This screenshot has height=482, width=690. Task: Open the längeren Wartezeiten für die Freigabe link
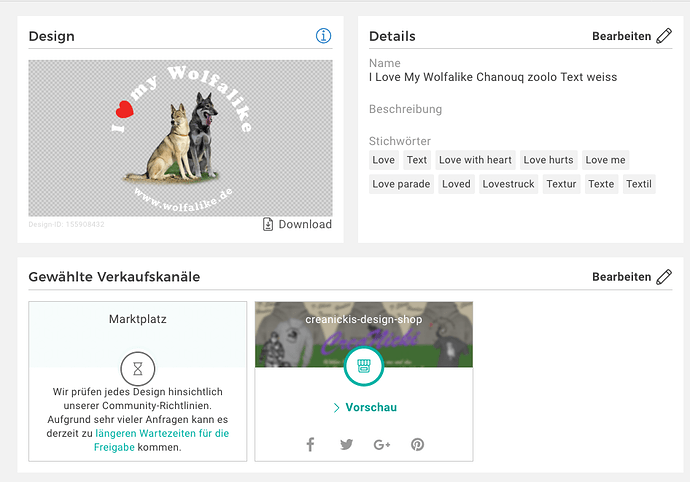pyautogui.click(x=162, y=440)
